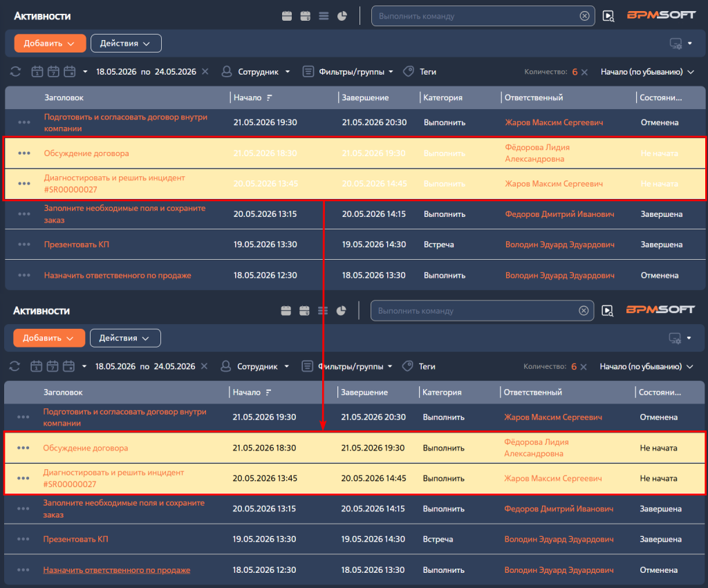The width and height of the screenshot is (708, 588).
Task: Open lower 'Фёдорова Лидия Александровна' contact
Action: [x=536, y=448]
